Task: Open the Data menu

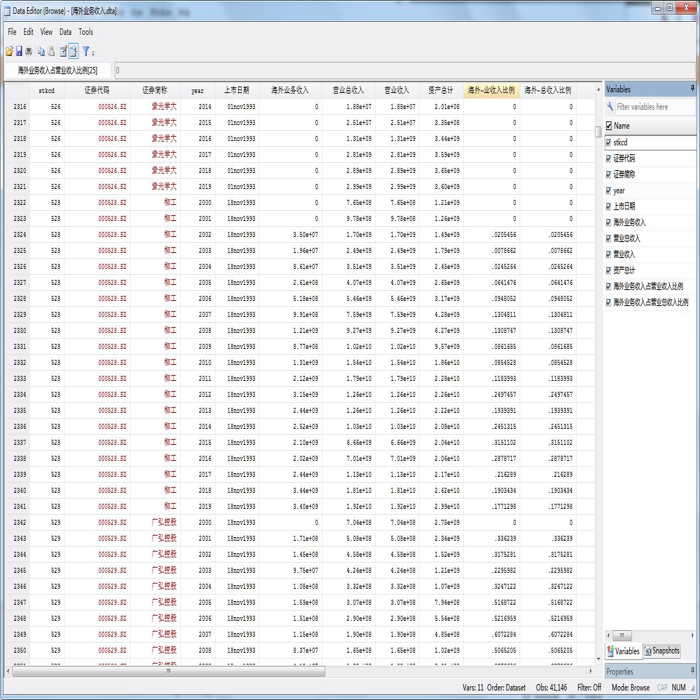Action: pos(66,32)
